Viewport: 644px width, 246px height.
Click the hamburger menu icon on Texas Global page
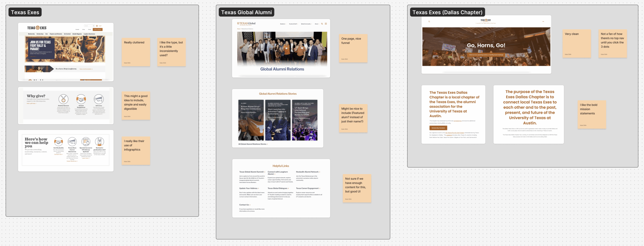pos(326,24)
